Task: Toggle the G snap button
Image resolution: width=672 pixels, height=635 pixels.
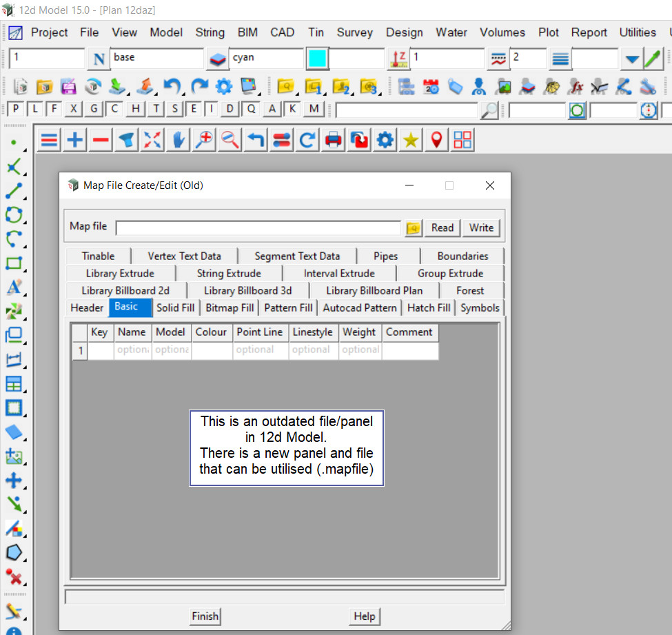Action: pos(94,109)
